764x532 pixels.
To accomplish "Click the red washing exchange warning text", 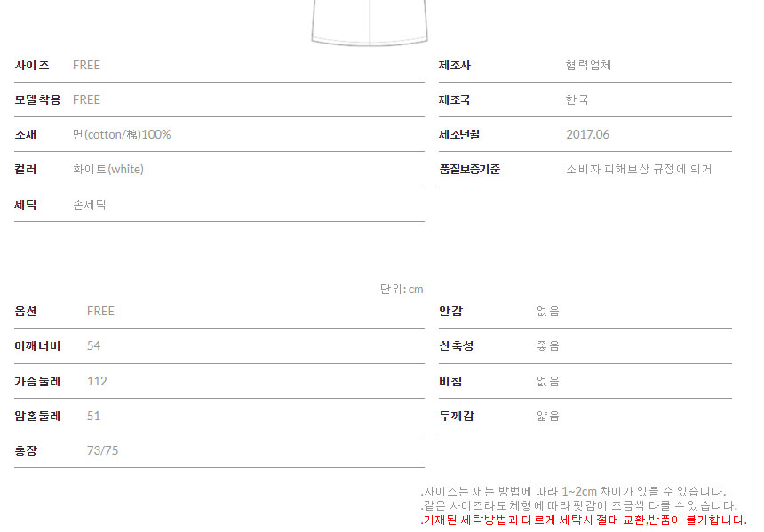I will coord(583,520).
